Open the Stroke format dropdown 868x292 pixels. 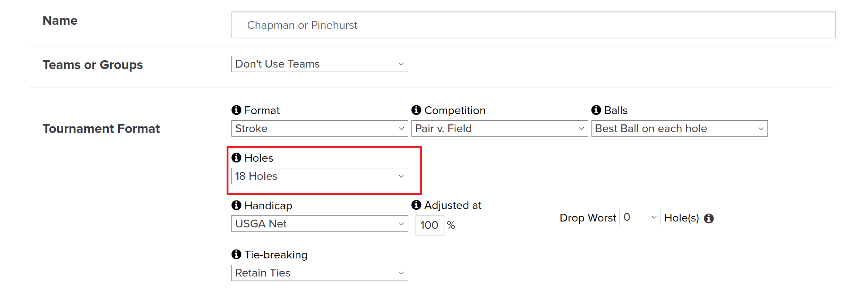tap(319, 128)
